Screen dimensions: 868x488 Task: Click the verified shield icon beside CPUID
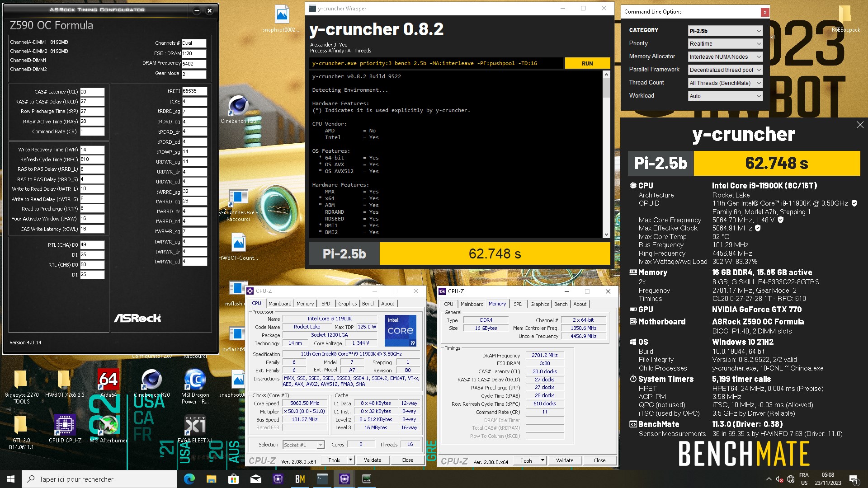click(x=854, y=203)
